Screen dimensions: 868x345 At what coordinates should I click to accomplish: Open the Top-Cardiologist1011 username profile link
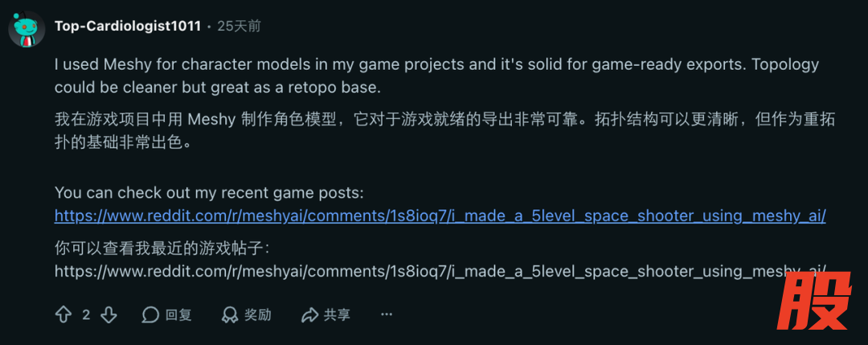(x=128, y=26)
